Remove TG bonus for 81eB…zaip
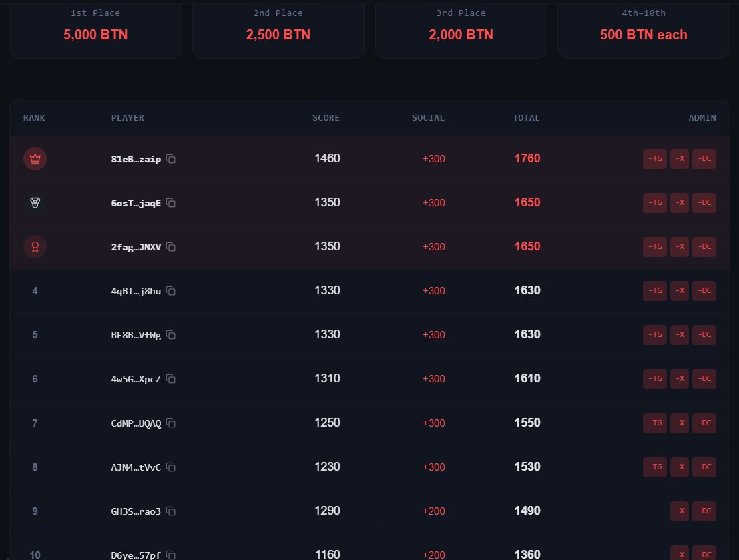Viewport: 739px width, 560px height. [x=655, y=159]
